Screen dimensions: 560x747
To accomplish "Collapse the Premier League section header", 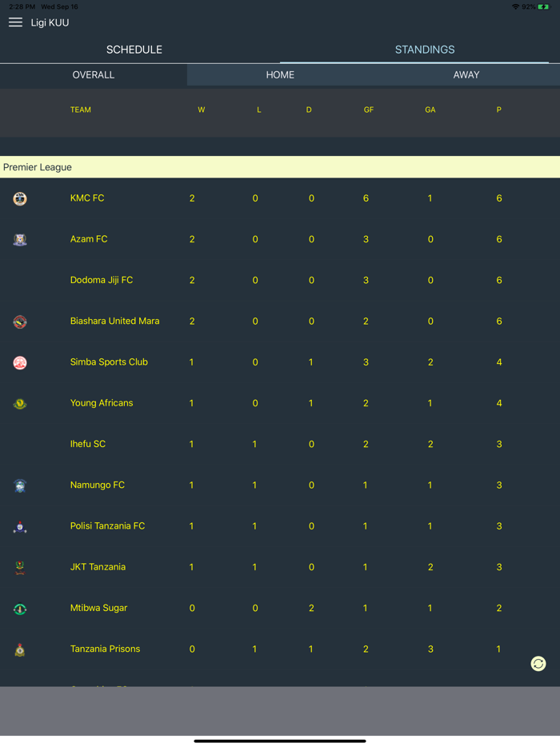I will [x=38, y=167].
